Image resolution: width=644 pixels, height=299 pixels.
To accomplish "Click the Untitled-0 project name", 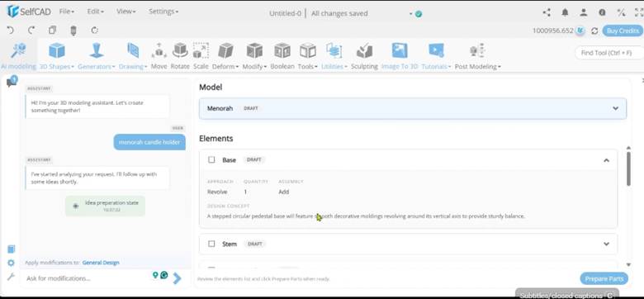I will tap(285, 13).
